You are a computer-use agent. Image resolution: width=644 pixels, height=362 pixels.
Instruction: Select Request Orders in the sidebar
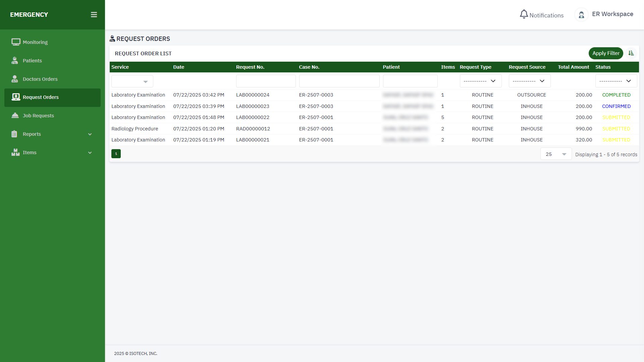point(52,98)
